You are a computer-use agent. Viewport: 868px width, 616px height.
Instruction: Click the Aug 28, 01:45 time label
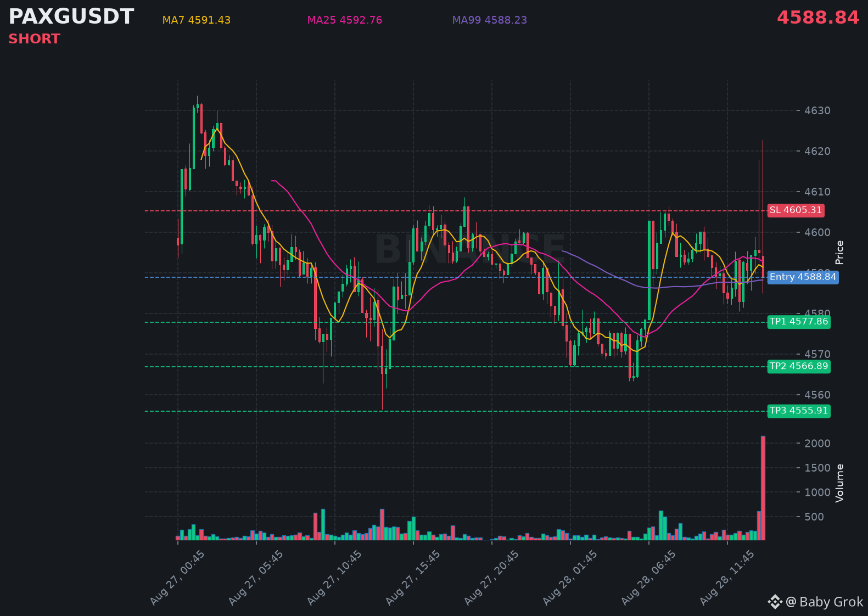pos(570,578)
